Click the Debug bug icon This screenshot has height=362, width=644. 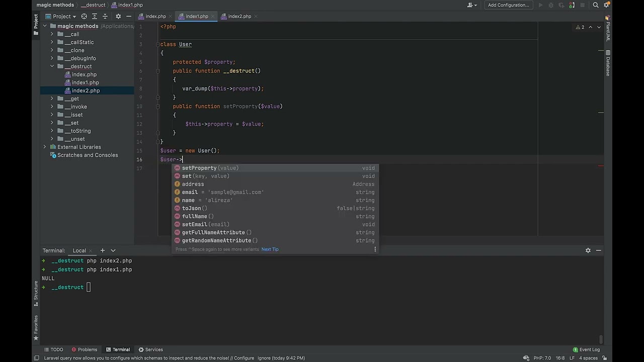[551, 5]
